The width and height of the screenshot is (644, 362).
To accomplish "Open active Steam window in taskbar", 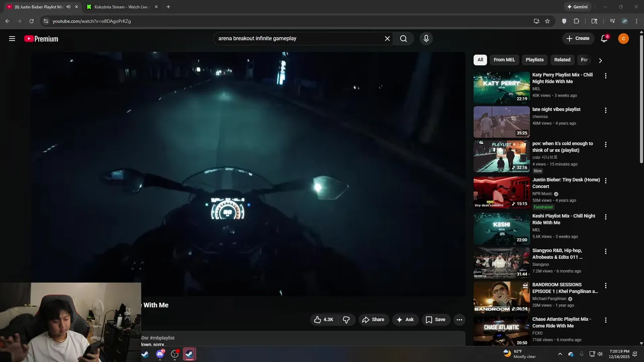I will (189, 354).
